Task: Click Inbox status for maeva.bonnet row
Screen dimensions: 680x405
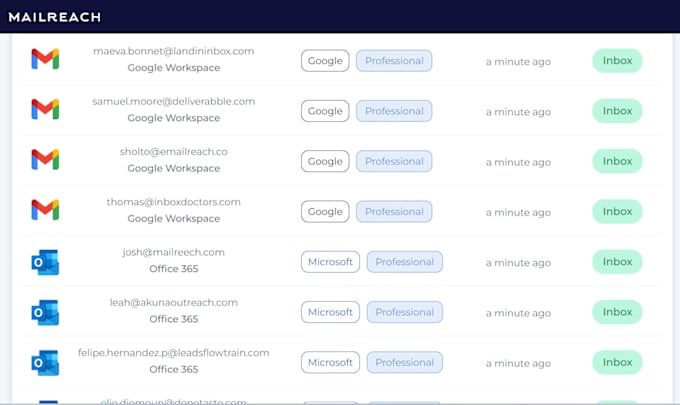Action: 617,61
